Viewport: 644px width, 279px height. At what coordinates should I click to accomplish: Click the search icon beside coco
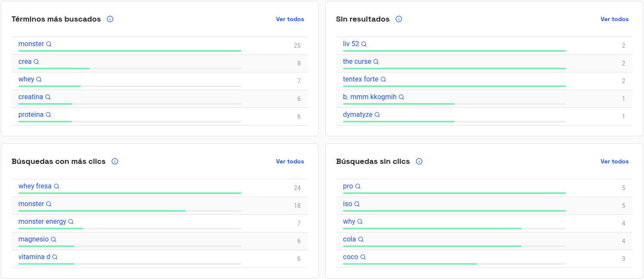tap(363, 257)
